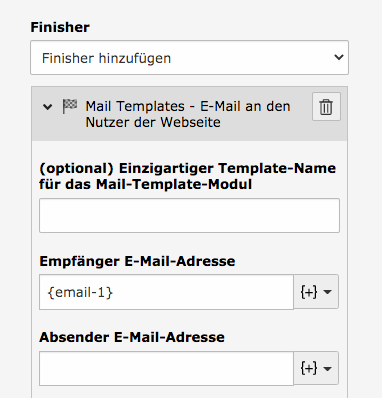Collapse the Mail Templates finisher panel chevron

[x=48, y=107]
